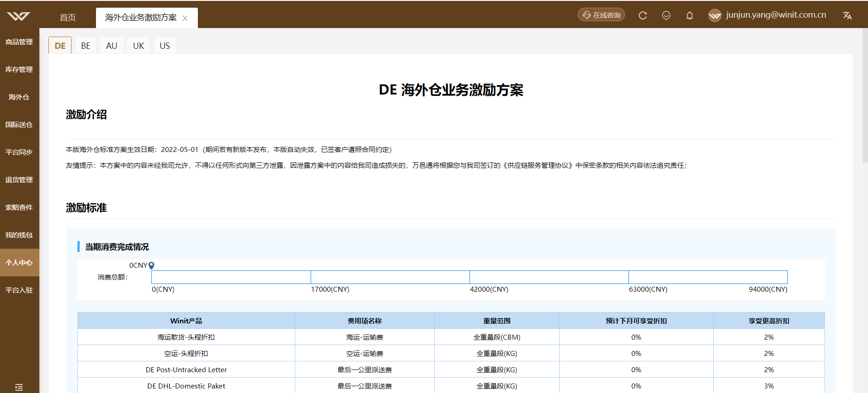Click the 重量范围 column header

click(497, 321)
